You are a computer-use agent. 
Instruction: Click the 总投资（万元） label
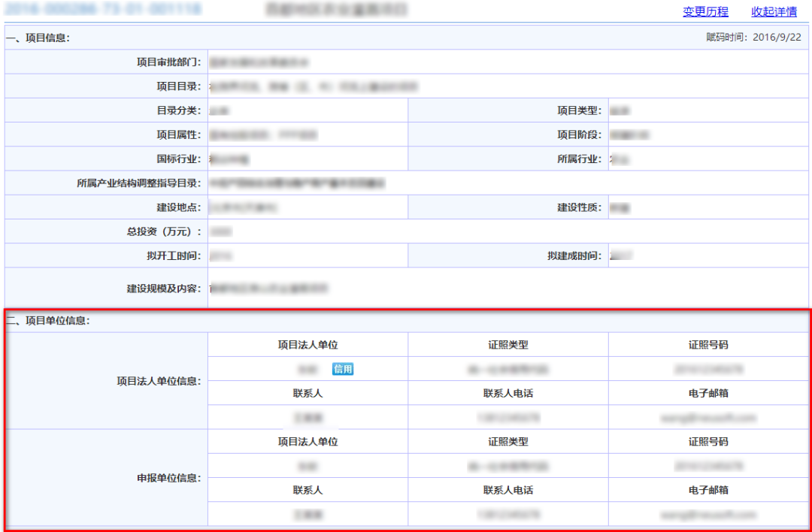pyautogui.click(x=164, y=231)
